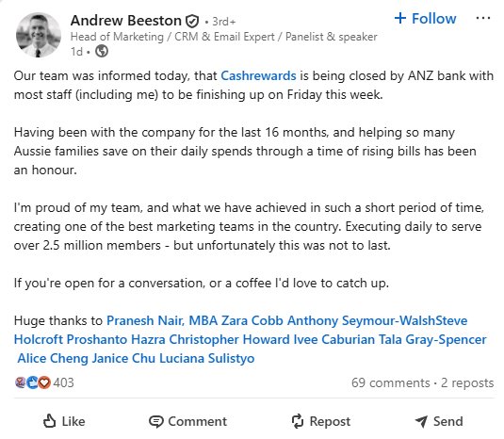Open the Cashrewards company link

[x=258, y=76]
